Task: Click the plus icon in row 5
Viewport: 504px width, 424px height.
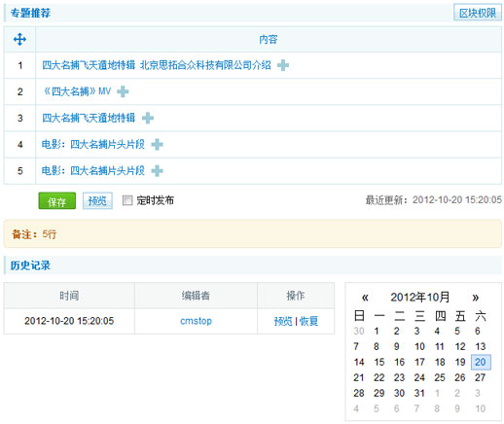Action: [x=157, y=171]
